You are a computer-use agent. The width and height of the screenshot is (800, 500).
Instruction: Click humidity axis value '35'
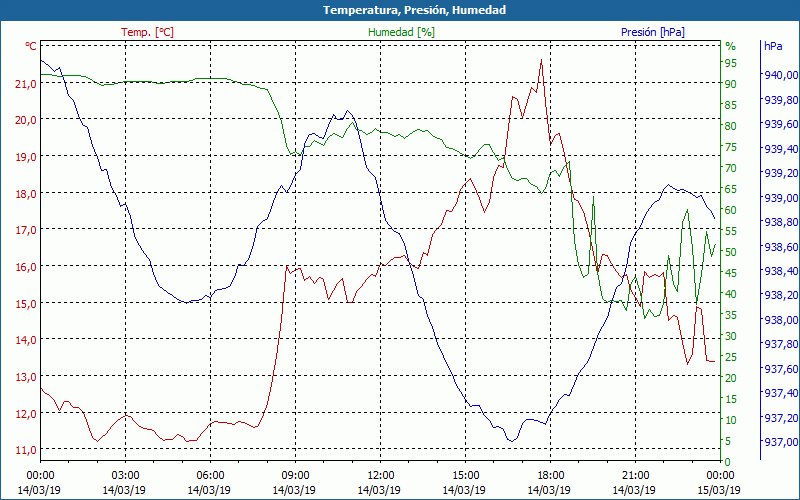pos(731,315)
